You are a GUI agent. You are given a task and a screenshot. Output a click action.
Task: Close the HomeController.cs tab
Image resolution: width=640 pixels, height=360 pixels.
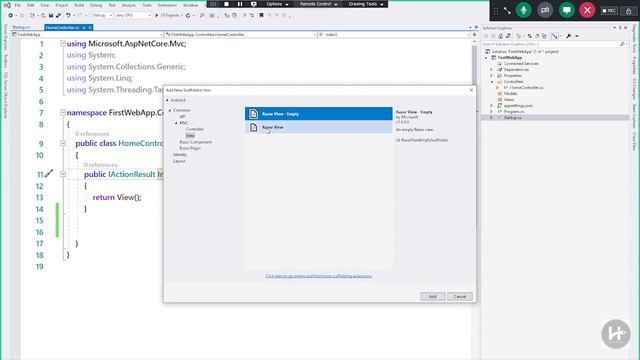click(x=90, y=27)
